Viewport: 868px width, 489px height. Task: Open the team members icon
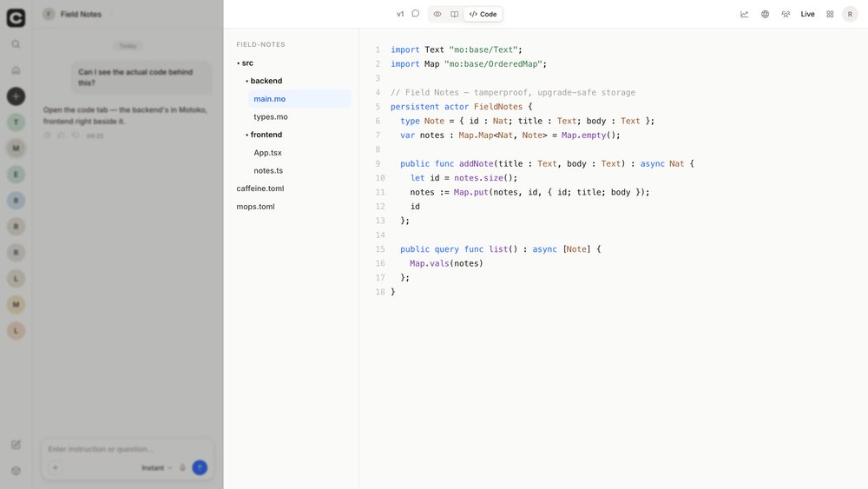coord(786,15)
